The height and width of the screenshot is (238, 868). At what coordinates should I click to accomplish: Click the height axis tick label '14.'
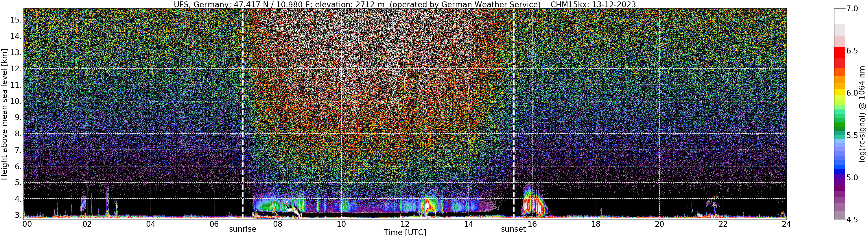(x=16, y=36)
